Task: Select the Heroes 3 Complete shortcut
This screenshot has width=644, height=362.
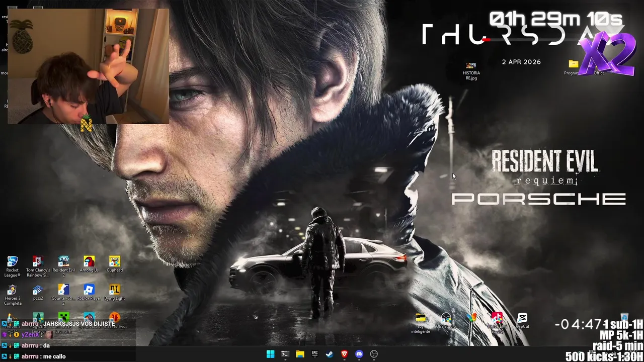Action: pyautogui.click(x=13, y=295)
